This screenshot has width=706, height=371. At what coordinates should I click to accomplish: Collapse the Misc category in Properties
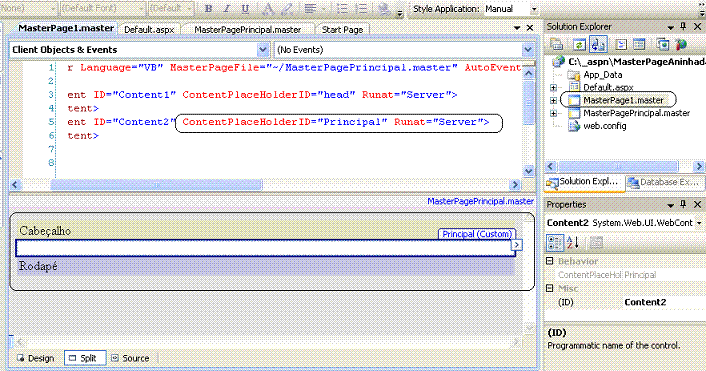550,288
